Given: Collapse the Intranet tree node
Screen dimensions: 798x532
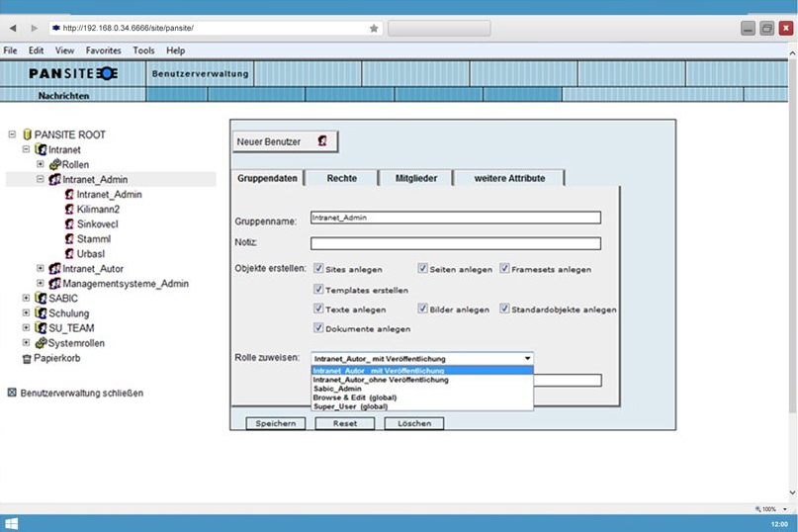Looking at the screenshot, I should click(x=26, y=149).
